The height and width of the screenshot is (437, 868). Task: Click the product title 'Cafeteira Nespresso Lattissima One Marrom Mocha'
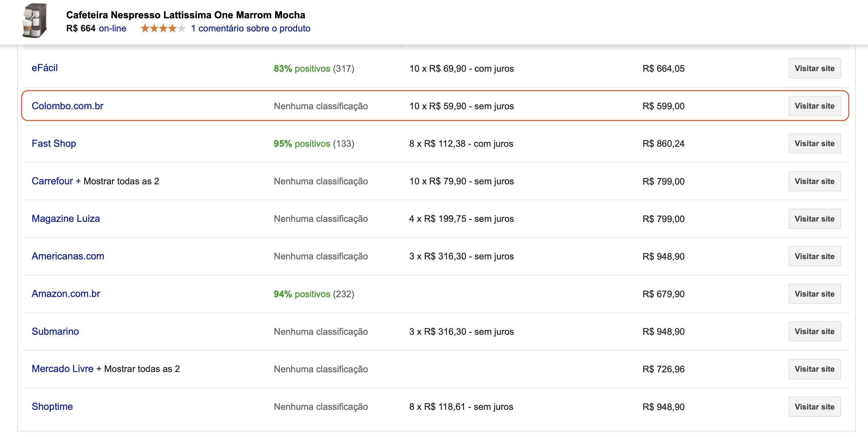[x=186, y=15]
